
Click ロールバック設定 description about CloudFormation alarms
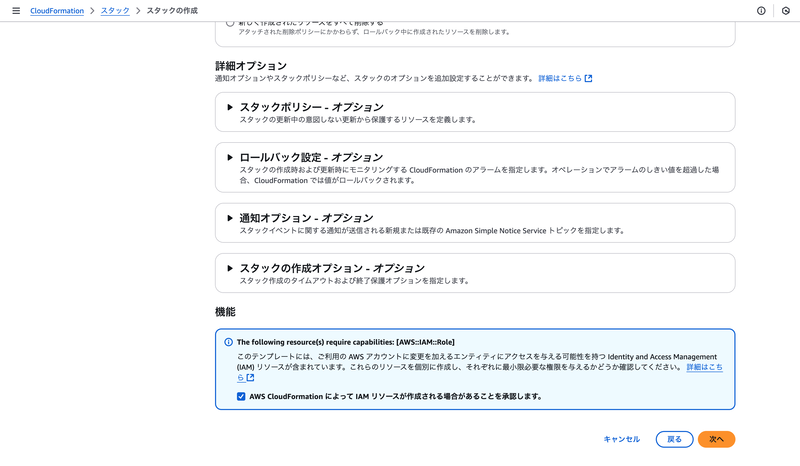coord(480,175)
